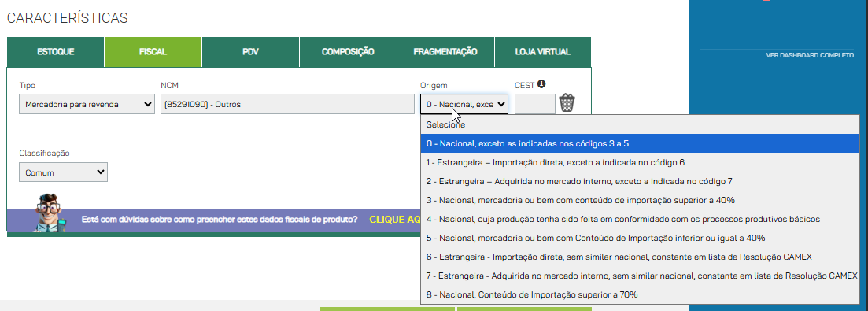Select origin 0 - Nacional, exceto códigos 3 a 5

(x=639, y=143)
